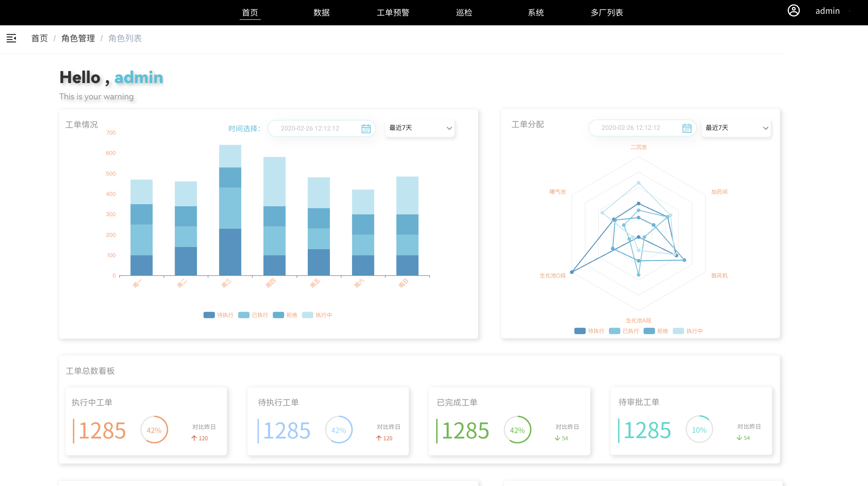Click the admin user avatar icon
868x486 pixels.
tap(793, 11)
